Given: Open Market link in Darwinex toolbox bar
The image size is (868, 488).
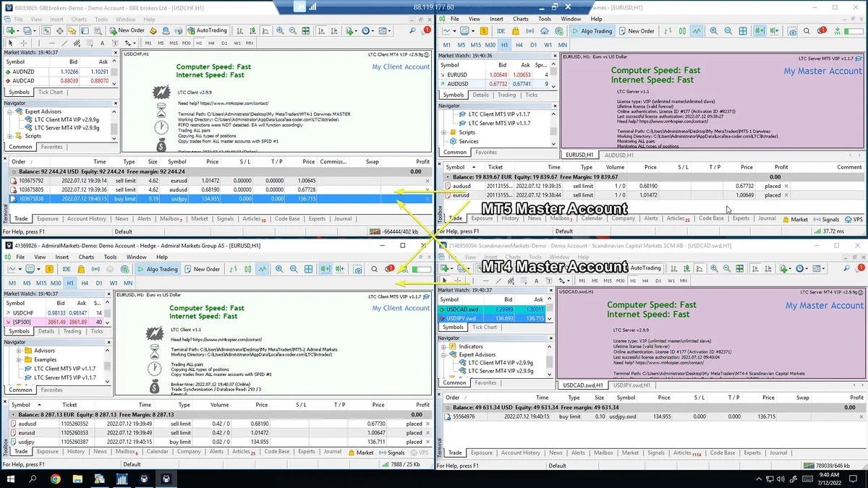Looking at the screenshot, I should pos(796,219).
